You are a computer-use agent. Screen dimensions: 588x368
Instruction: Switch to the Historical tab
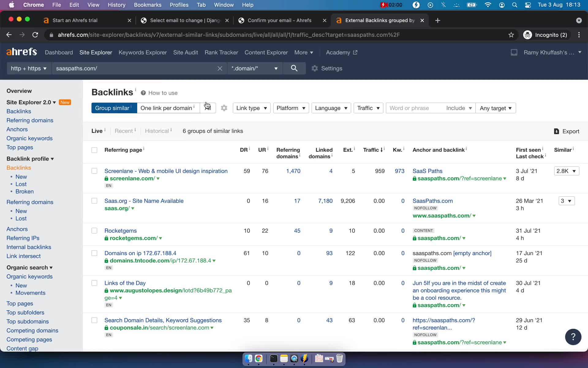156,131
